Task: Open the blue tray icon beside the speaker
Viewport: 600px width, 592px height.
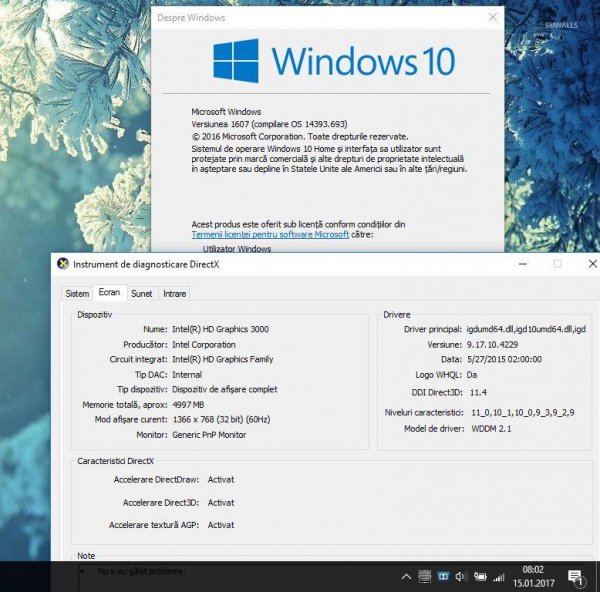Action: (443, 577)
